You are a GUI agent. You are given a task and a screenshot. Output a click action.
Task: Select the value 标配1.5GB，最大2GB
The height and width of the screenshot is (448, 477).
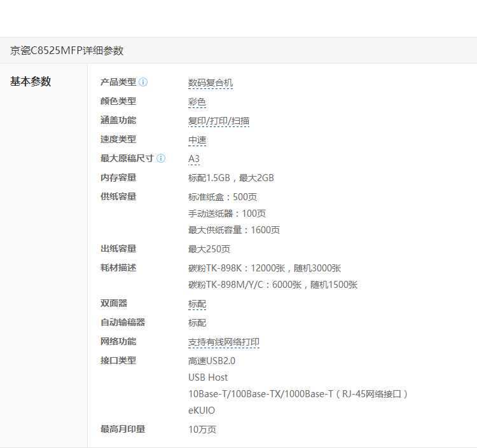(232, 178)
